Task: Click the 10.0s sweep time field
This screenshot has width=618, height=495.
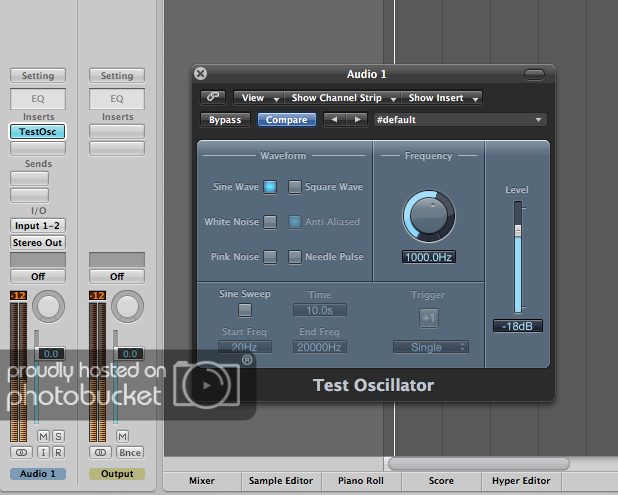Action: [320, 310]
